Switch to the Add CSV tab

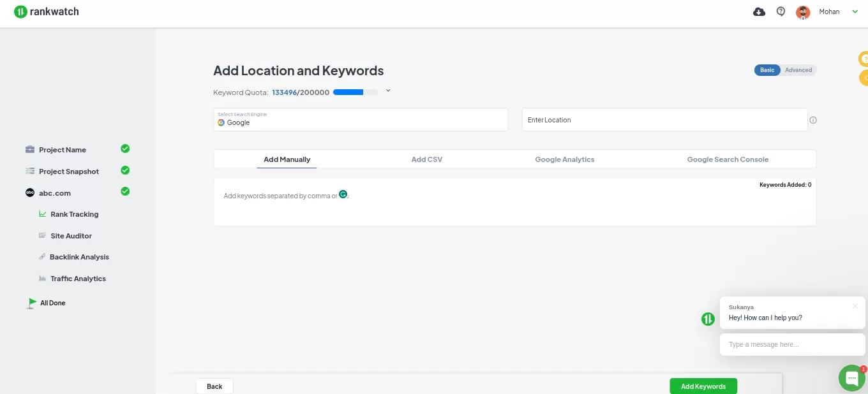pyautogui.click(x=426, y=159)
